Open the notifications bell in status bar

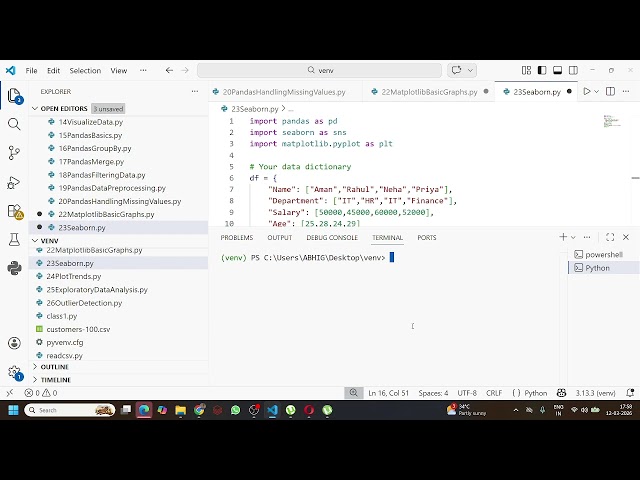click(x=630, y=393)
